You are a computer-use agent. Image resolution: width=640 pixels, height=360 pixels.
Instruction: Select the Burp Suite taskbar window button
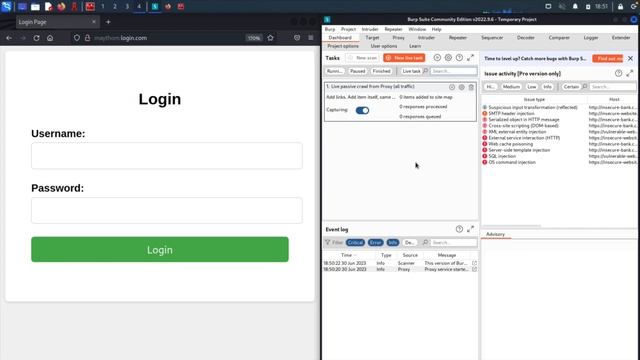(x=155, y=7)
